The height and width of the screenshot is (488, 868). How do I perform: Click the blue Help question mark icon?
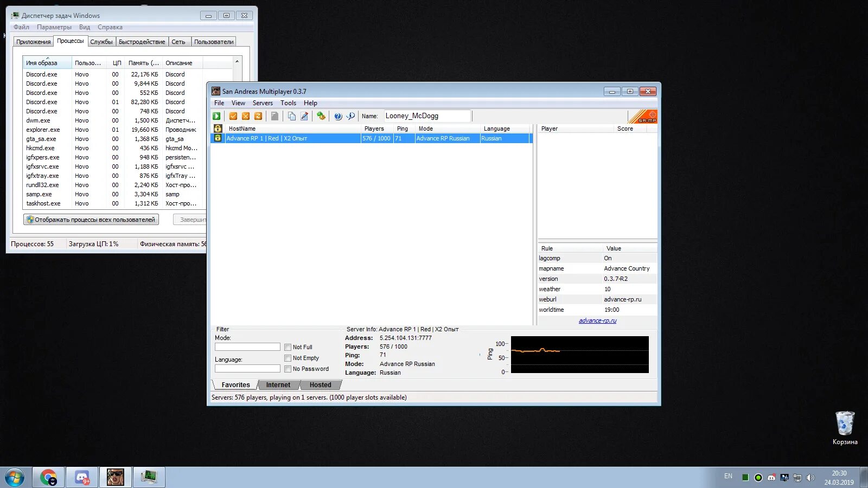pos(338,116)
